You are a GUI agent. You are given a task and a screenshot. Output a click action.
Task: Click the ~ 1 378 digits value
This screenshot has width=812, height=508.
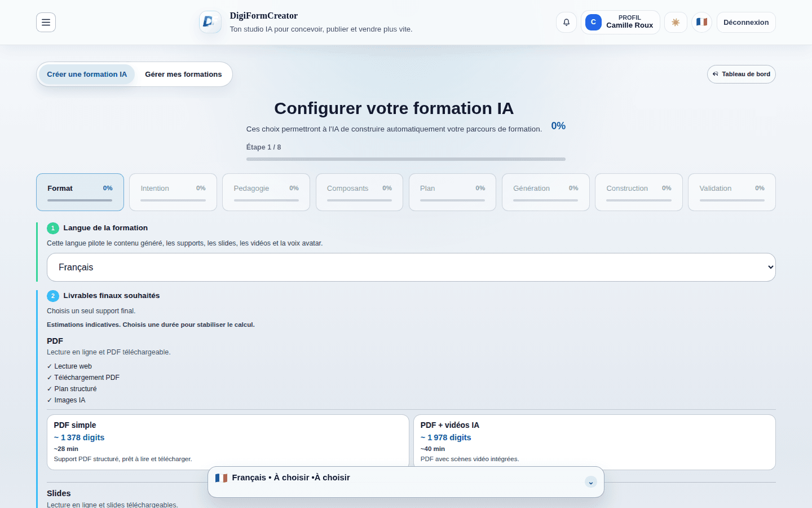(x=79, y=437)
